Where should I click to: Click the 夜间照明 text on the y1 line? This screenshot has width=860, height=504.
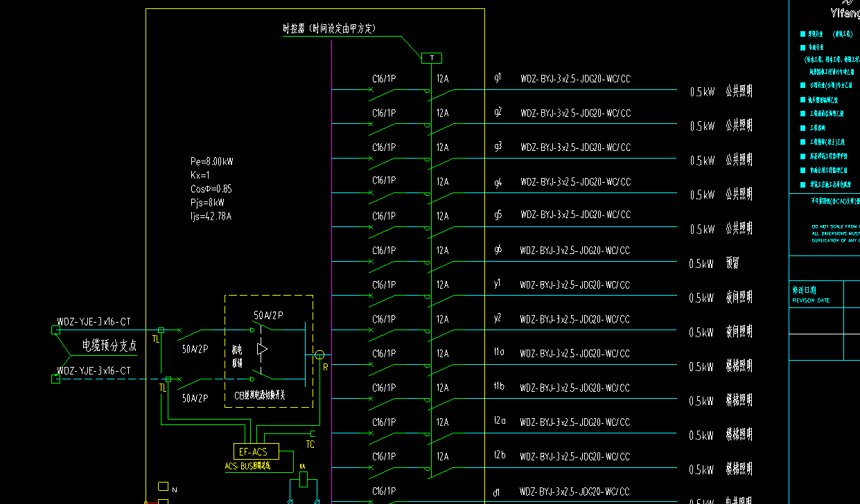pos(739,298)
